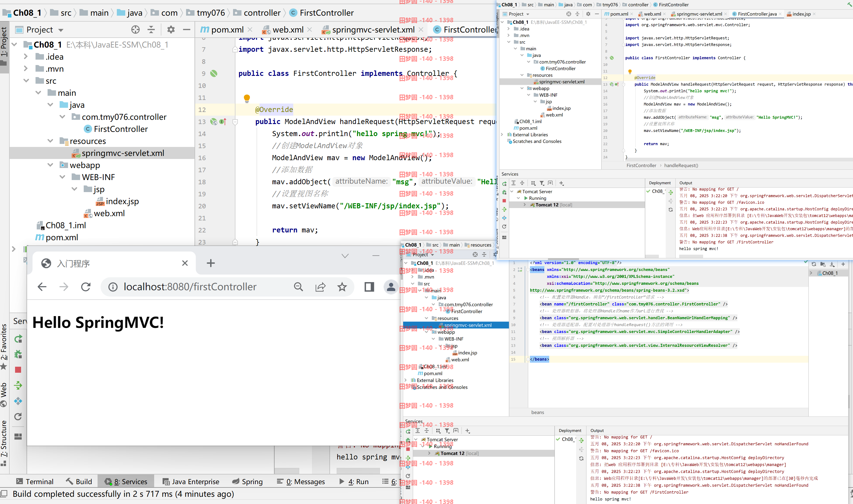Open Project view dropdown in left window
This screenshot has width=853, height=504.
[x=61, y=30]
